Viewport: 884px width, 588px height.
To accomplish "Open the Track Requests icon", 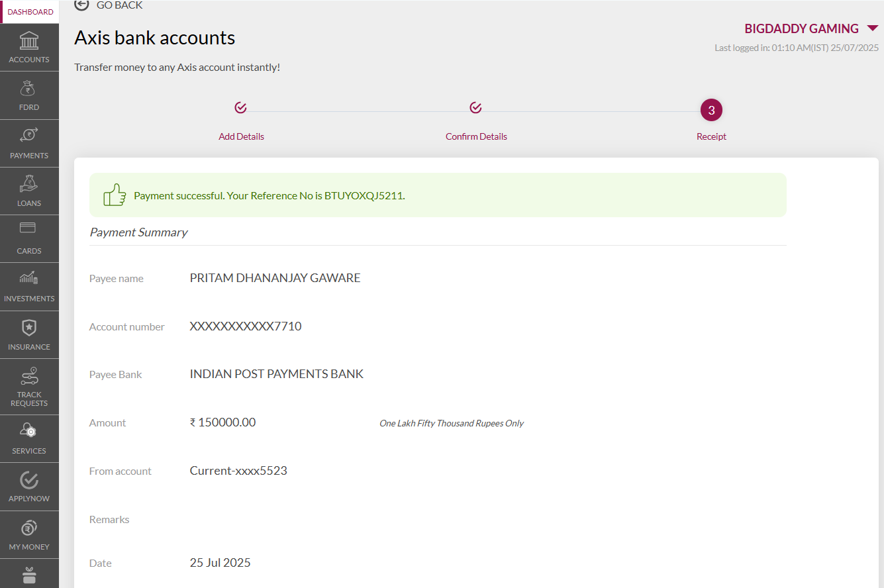I will click(x=29, y=376).
